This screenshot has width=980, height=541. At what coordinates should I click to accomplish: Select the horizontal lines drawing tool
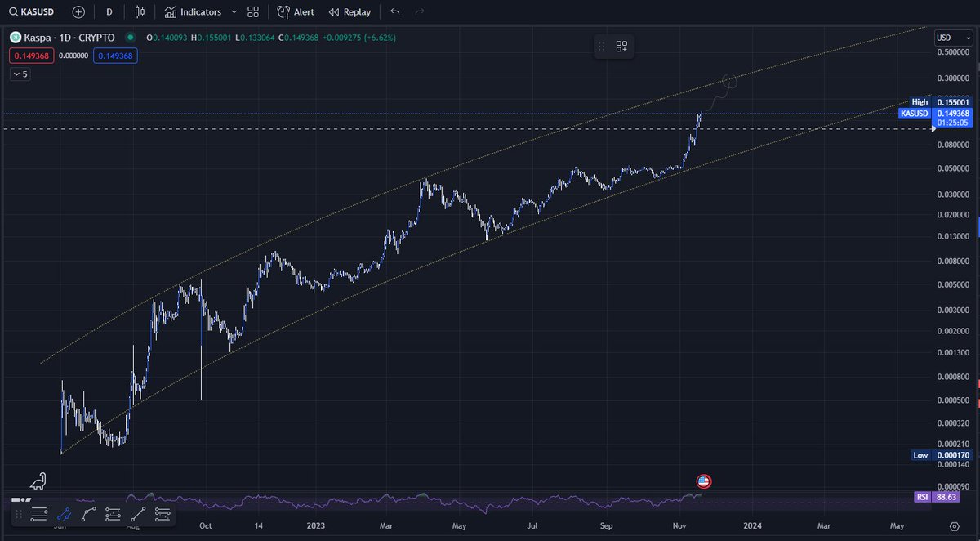tap(38, 514)
